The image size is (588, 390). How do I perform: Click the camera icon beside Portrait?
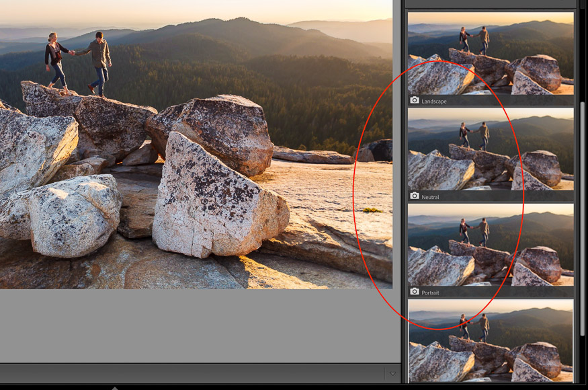[x=414, y=292]
